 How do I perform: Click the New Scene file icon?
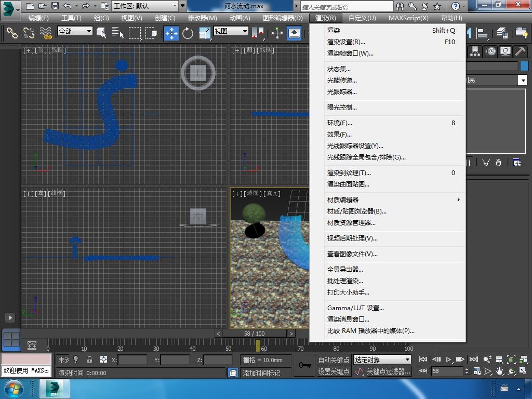pyautogui.click(x=30, y=6)
